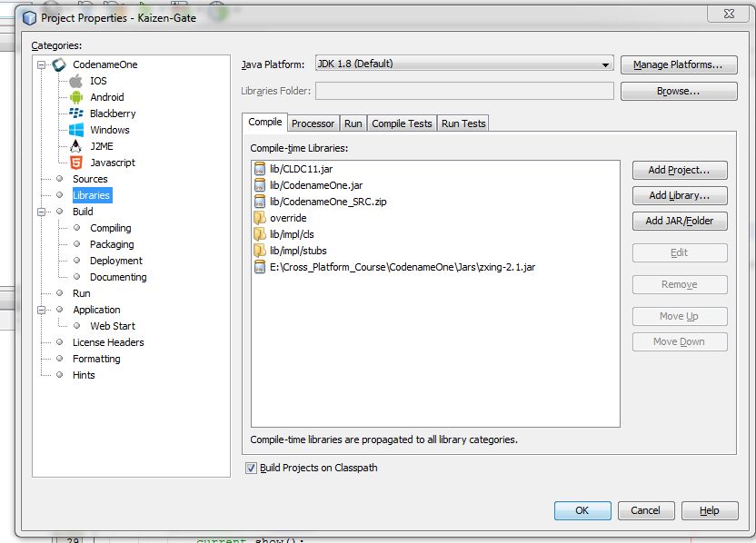Click the HTML5 Javascript icon

pyautogui.click(x=75, y=163)
